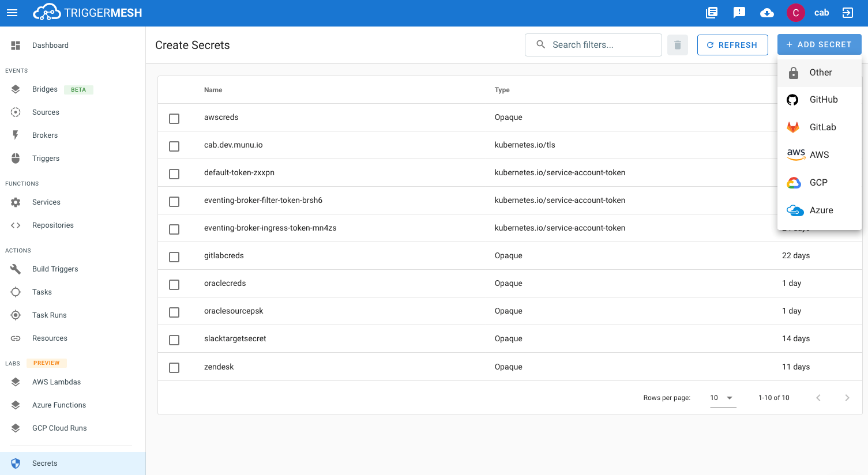Open the Dashboard menu item
This screenshot has height=475, width=868.
pyautogui.click(x=50, y=45)
